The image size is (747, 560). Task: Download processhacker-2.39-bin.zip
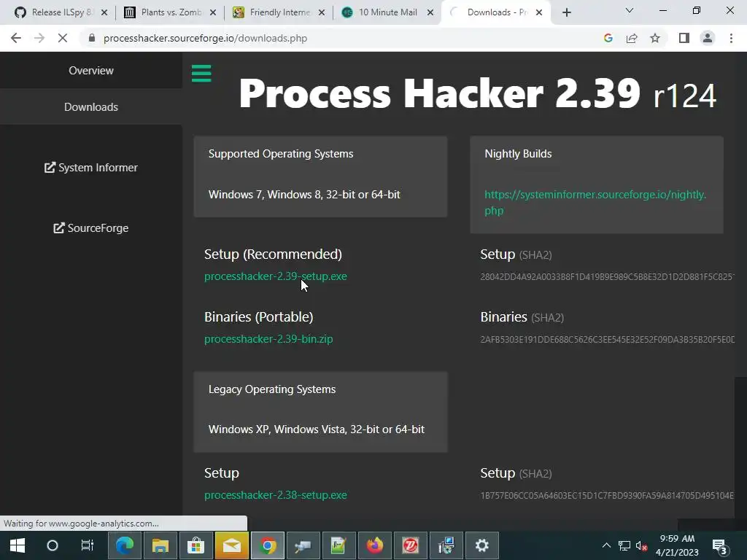coord(268,339)
